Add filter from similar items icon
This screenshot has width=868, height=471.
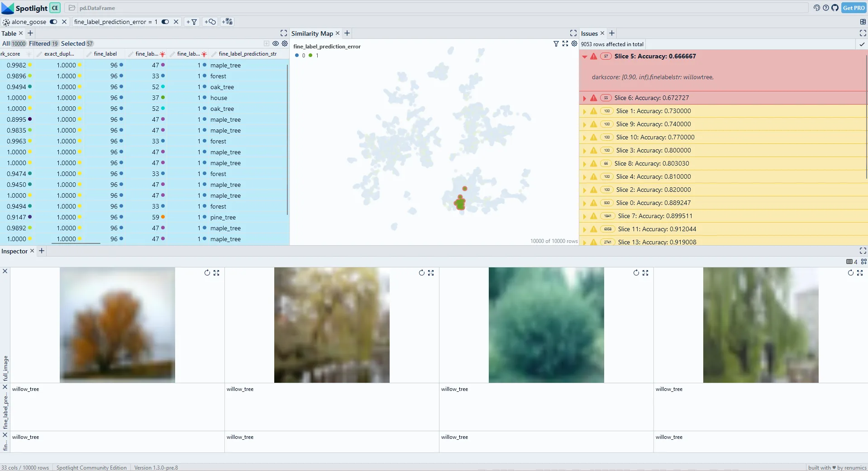[227, 22]
